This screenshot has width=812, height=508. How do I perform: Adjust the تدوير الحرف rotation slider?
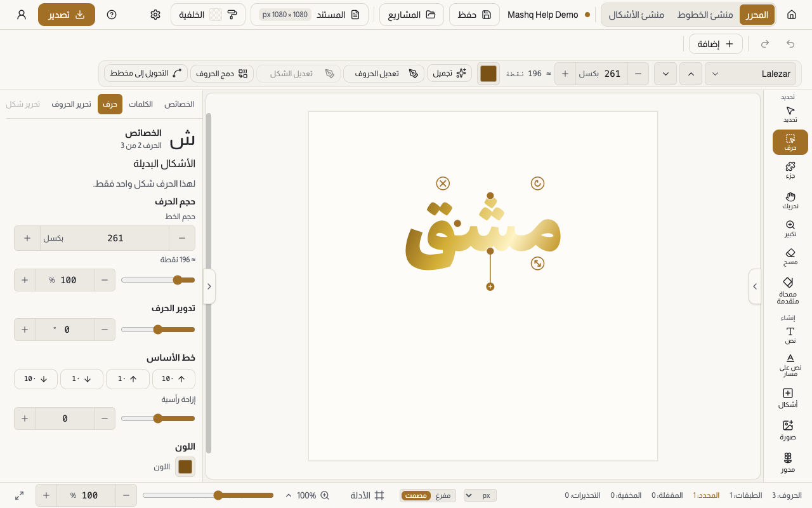click(x=158, y=330)
